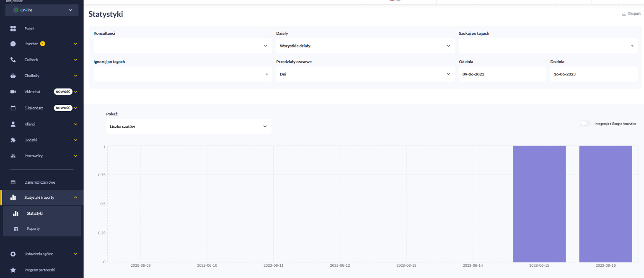Click the Livechat speech bubble icon
The width and height of the screenshot is (644, 278).
13,44
